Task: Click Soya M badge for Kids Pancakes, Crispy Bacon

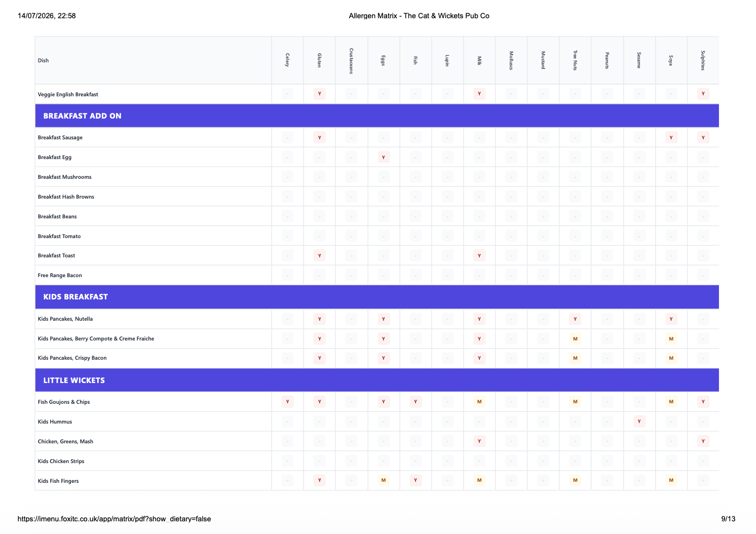Action: [x=671, y=358]
